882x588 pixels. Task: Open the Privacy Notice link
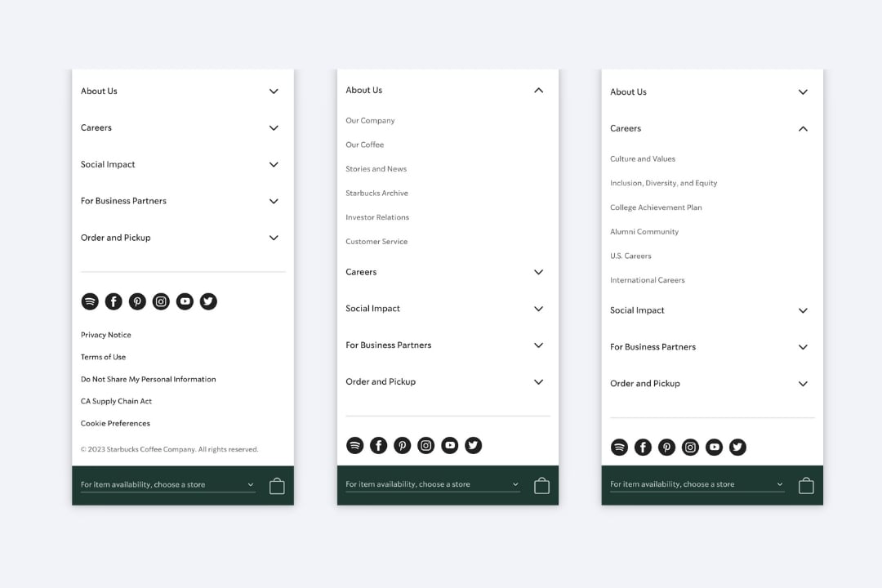click(x=105, y=335)
